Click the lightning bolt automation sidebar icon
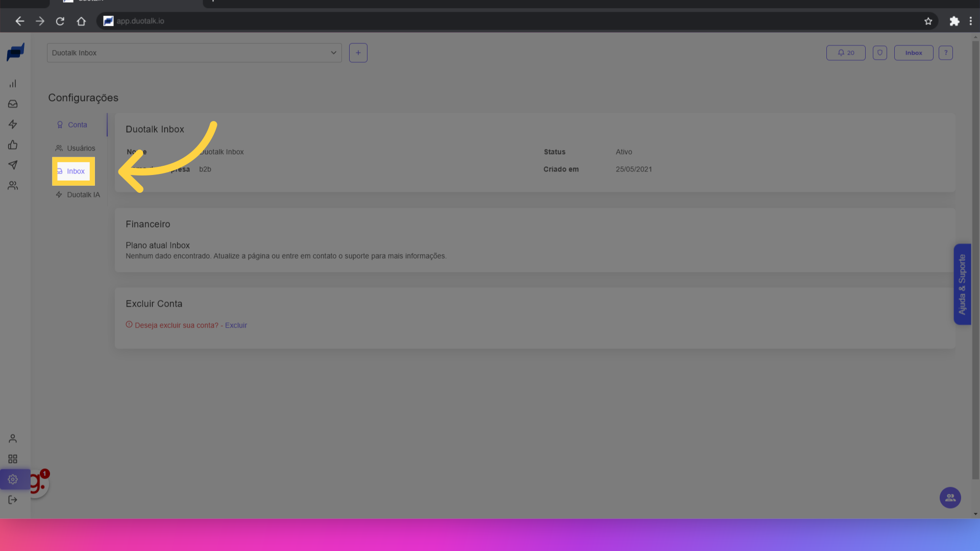Image resolution: width=980 pixels, height=551 pixels. (x=13, y=124)
